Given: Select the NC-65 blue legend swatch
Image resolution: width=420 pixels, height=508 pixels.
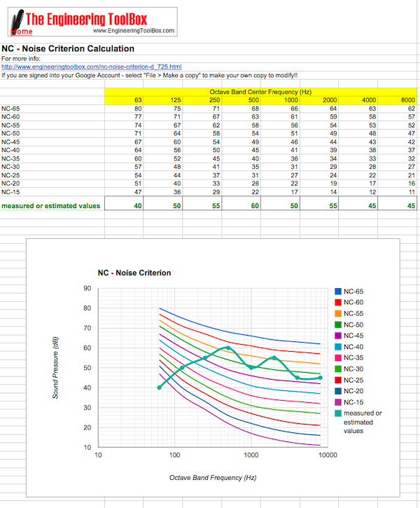Looking at the screenshot, I should (x=338, y=291).
